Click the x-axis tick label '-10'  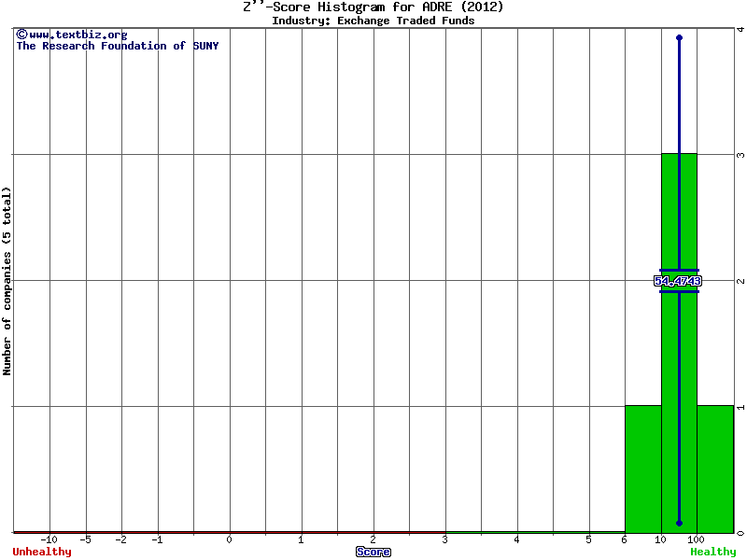point(49,539)
